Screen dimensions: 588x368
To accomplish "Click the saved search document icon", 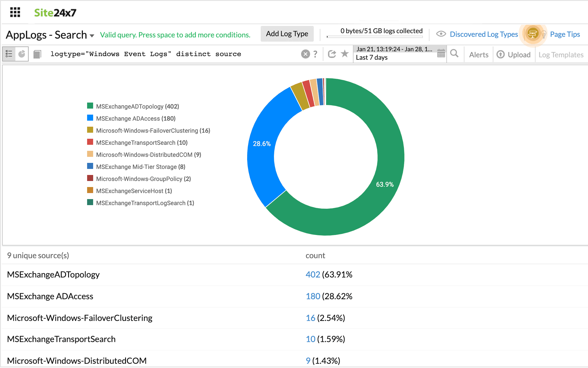I will (x=37, y=54).
